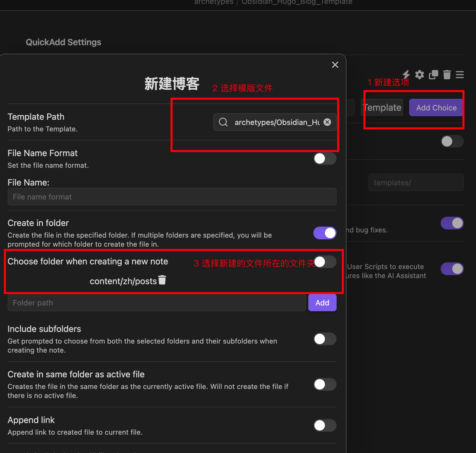Toggle Choose folder when creating a new note
Viewport: 476px width, 453px height.
pyautogui.click(x=325, y=262)
